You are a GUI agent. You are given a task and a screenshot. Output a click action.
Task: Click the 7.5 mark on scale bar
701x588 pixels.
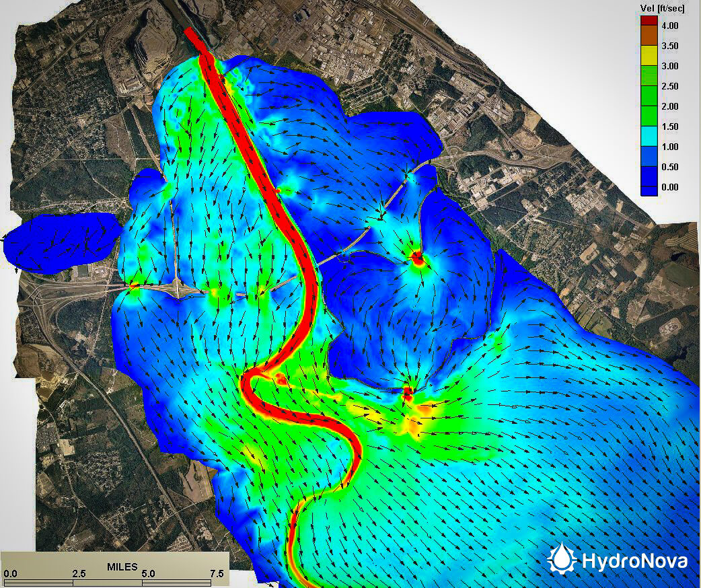[x=217, y=574]
